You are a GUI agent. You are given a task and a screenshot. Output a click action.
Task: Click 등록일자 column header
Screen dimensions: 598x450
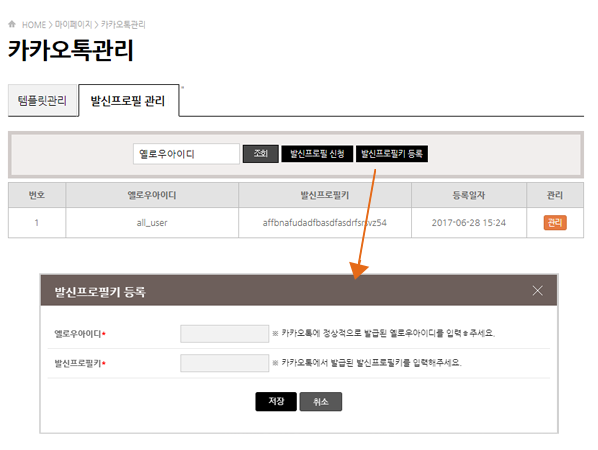pyautogui.click(x=469, y=195)
